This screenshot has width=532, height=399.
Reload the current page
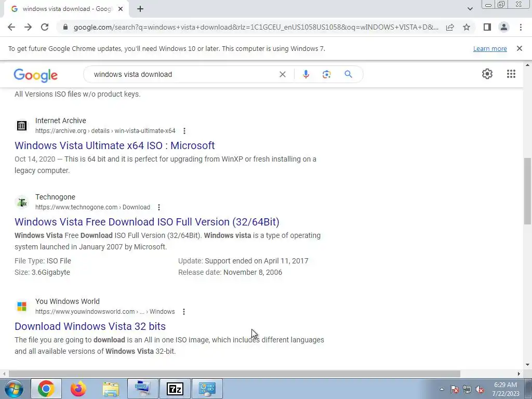point(45,27)
